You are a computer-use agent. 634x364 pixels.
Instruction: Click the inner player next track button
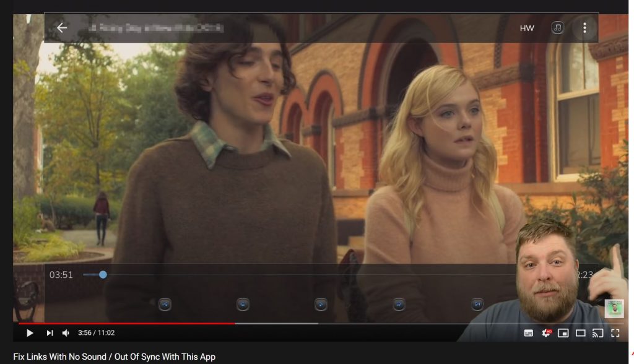[477, 305]
